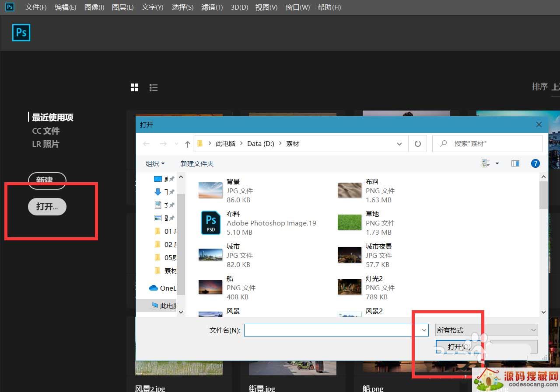Change the file view layout icon
The height and width of the screenshot is (392, 560).
click(485, 163)
